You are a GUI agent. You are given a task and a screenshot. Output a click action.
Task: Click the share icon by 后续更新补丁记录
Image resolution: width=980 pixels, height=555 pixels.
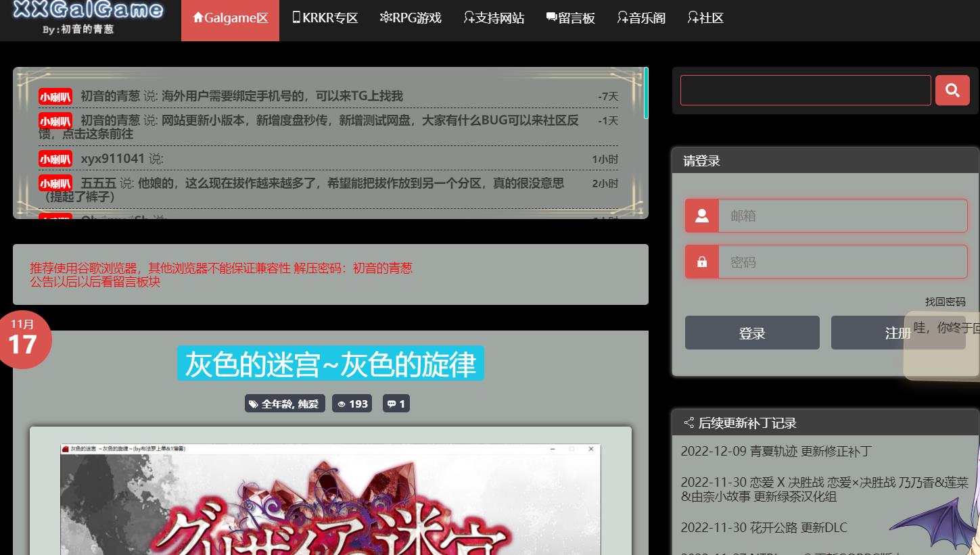click(689, 423)
